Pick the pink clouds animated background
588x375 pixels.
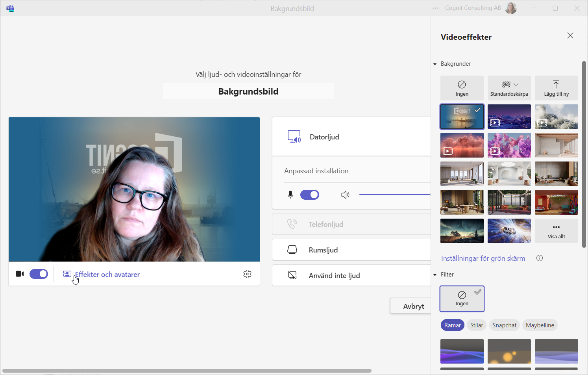coord(462,145)
